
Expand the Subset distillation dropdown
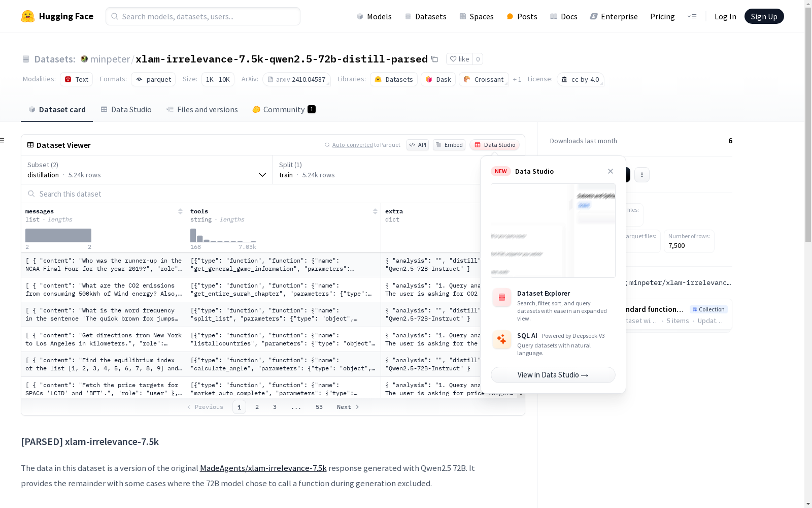[x=147, y=170]
